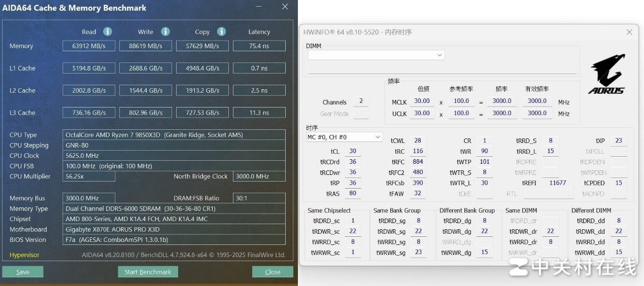
Task: Click the DRAM:FSB Ratio field 30:1
Action: pyautogui.click(x=259, y=198)
